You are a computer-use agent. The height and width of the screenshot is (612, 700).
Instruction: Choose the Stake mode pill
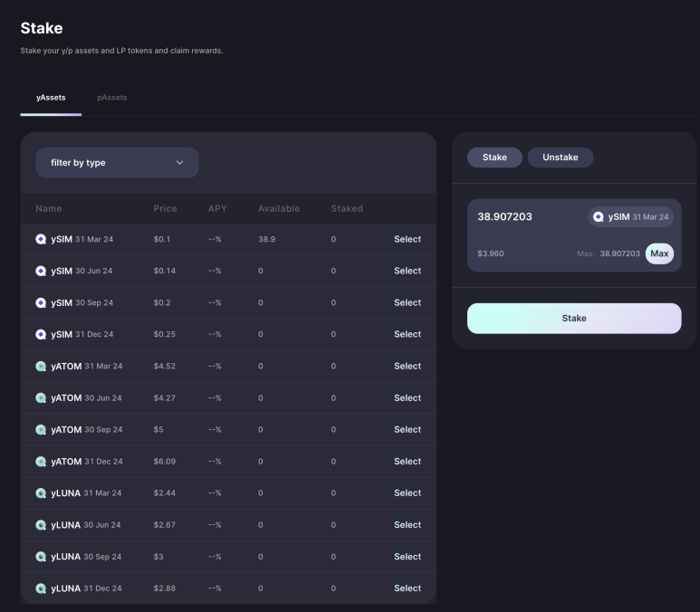click(494, 158)
